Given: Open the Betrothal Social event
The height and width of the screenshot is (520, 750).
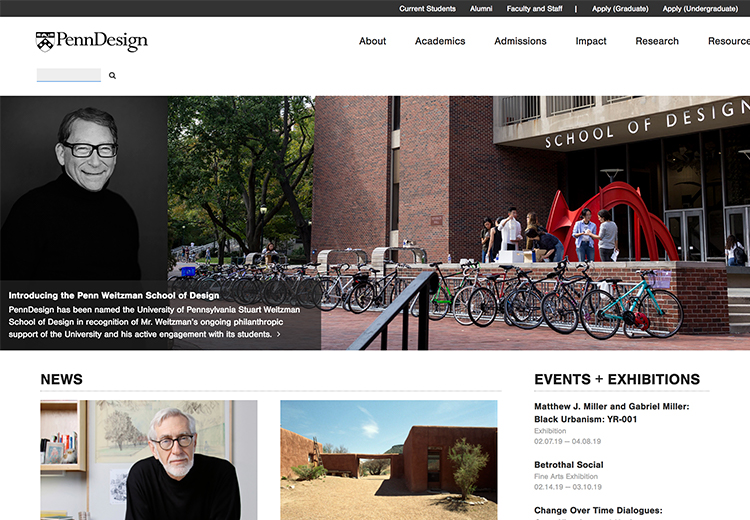Looking at the screenshot, I should (569, 465).
